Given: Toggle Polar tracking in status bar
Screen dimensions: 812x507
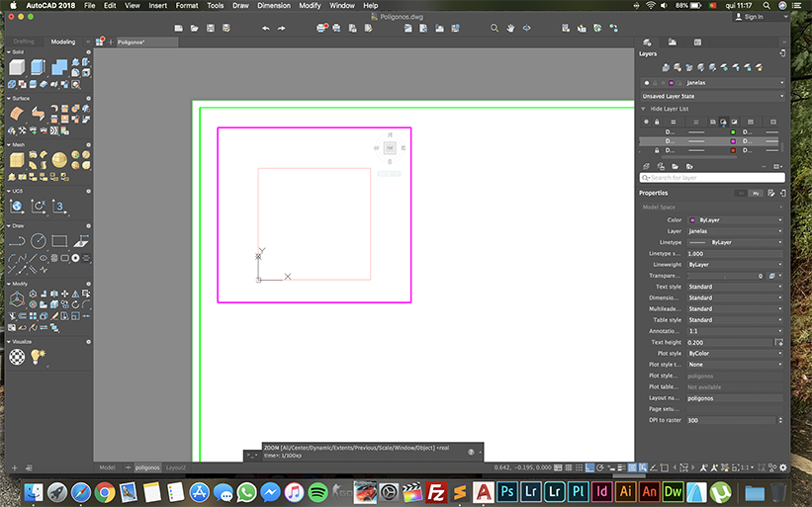Looking at the screenshot, I should click(x=600, y=467).
